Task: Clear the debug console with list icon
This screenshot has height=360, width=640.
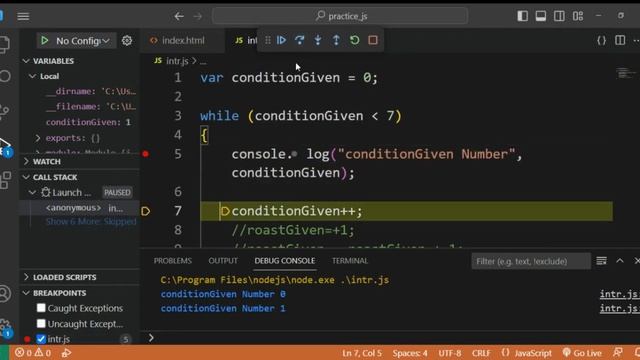Action: click(x=601, y=261)
